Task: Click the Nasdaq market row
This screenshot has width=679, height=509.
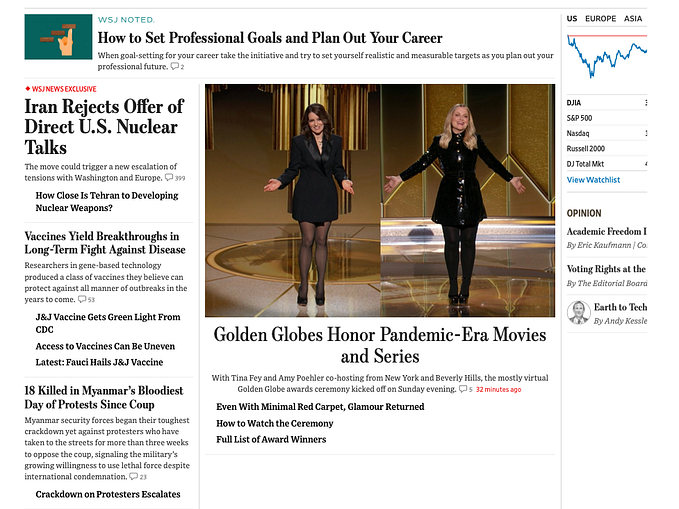Action: (x=607, y=133)
